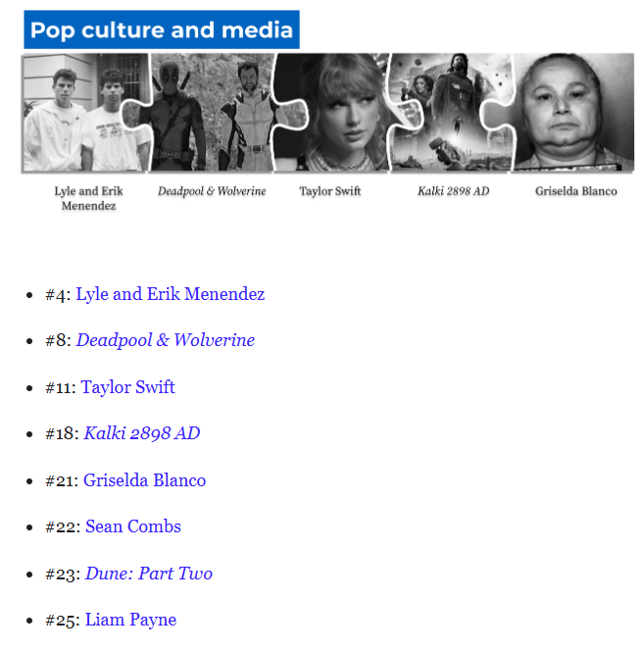Follow the Kalki 2898 AD list link
Screen dimensions: 644x651
141,433
